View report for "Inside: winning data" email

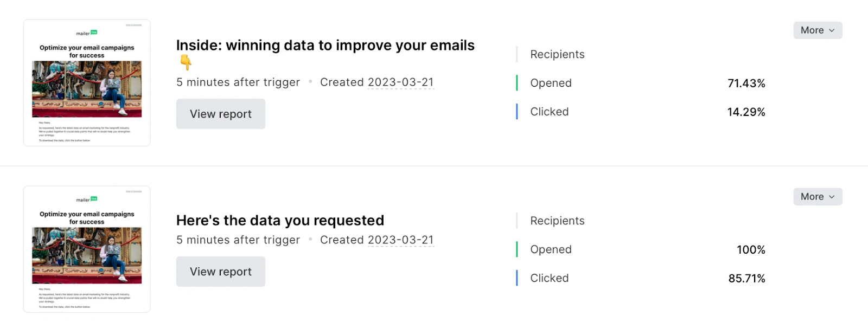click(220, 114)
